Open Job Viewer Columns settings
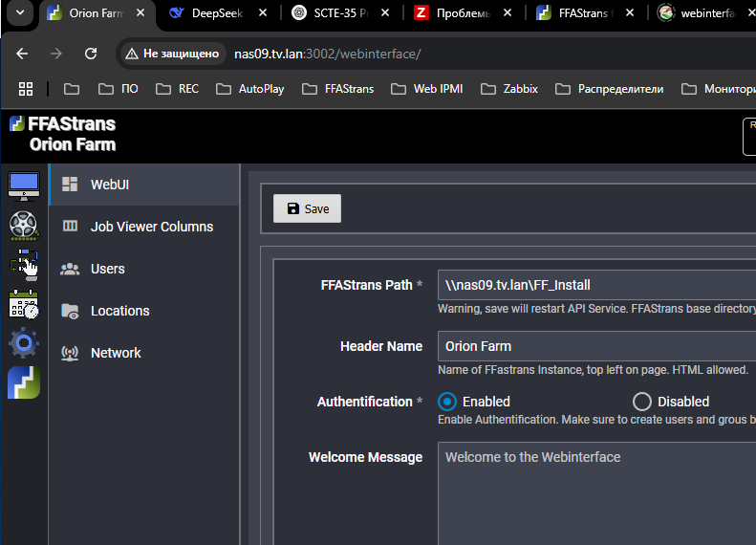The image size is (756, 545). (144, 227)
